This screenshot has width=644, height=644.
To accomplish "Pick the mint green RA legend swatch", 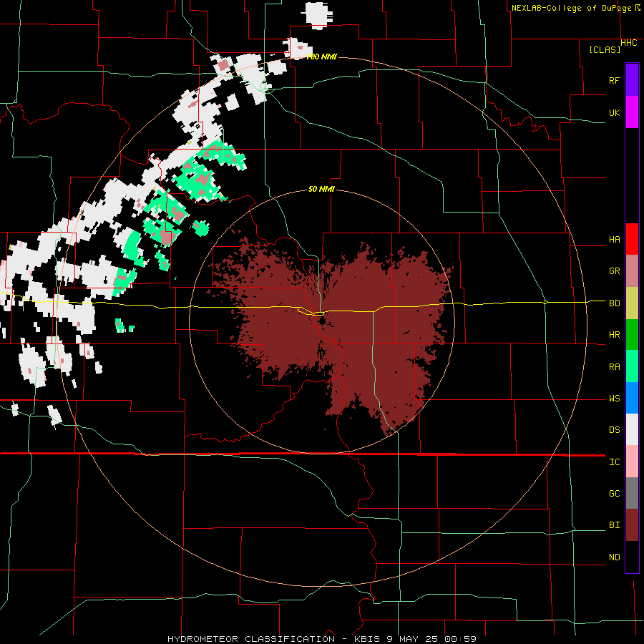I will 632,366.
